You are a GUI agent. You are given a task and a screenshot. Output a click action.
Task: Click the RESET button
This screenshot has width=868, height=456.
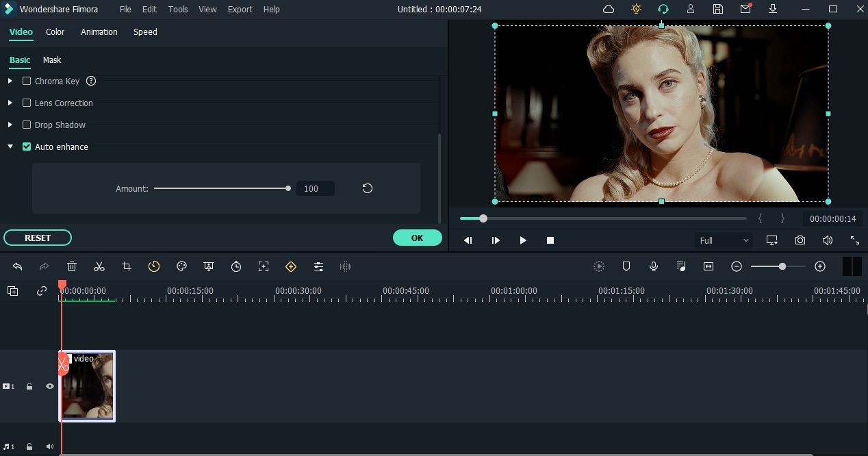coord(38,238)
